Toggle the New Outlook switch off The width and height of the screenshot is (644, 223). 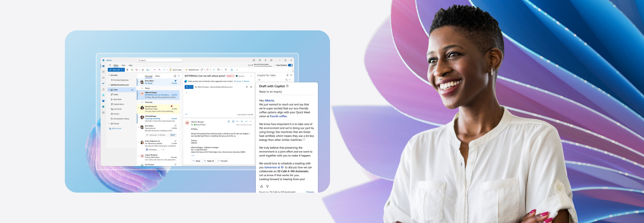click(290, 65)
